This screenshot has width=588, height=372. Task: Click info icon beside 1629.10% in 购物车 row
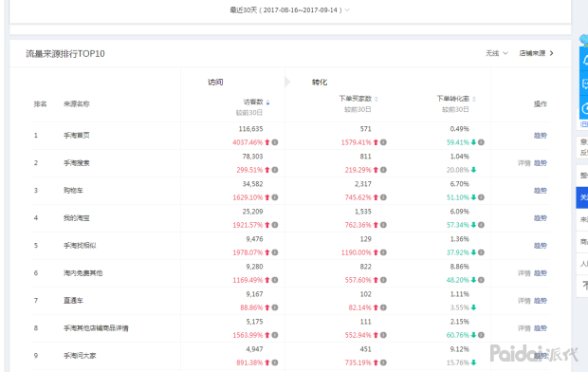(275, 197)
